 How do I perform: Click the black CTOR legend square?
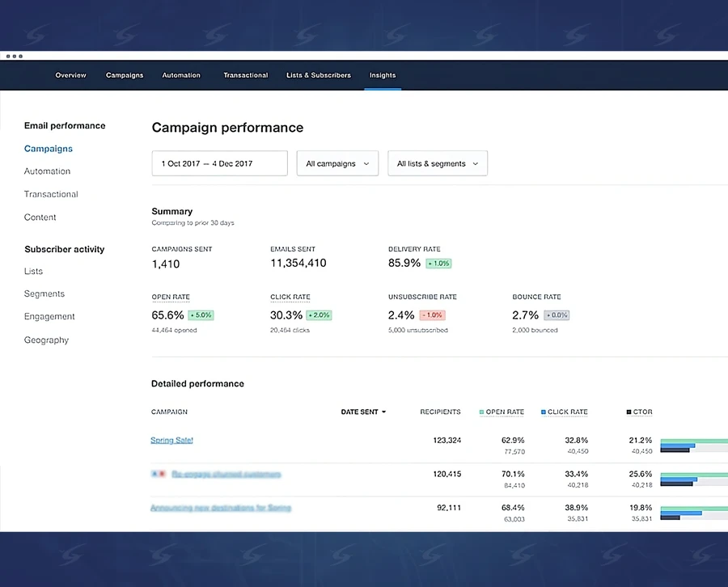[x=629, y=412]
